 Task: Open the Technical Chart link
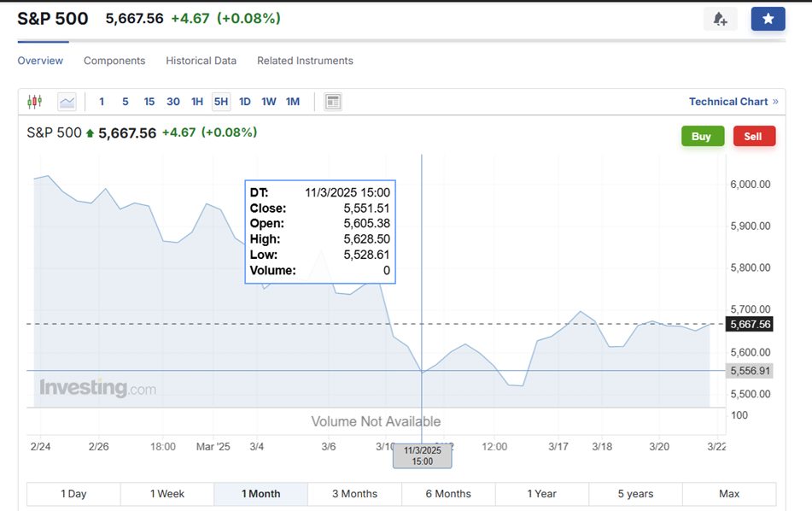click(x=733, y=102)
